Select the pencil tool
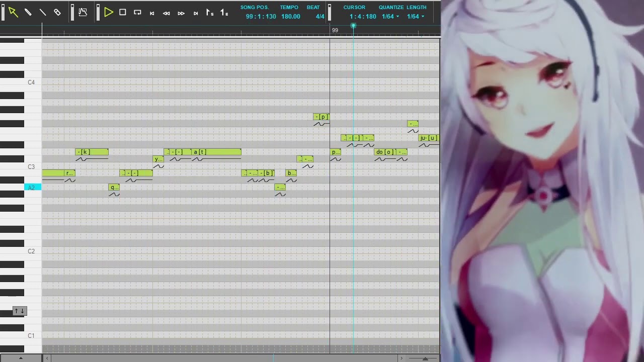This screenshot has width=644, height=362. [x=28, y=13]
